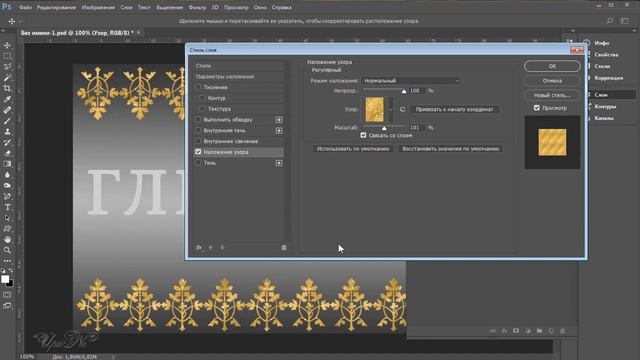Click Привязать к началу координат button
Image resolution: width=640 pixels, height=360 pixels.
coord(454,109)
